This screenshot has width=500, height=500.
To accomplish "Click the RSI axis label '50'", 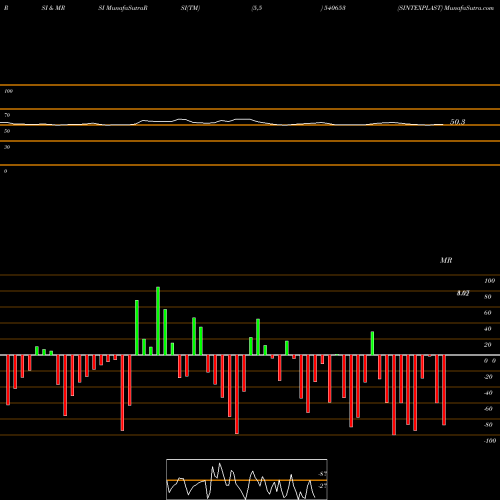I will pos(7,131).
